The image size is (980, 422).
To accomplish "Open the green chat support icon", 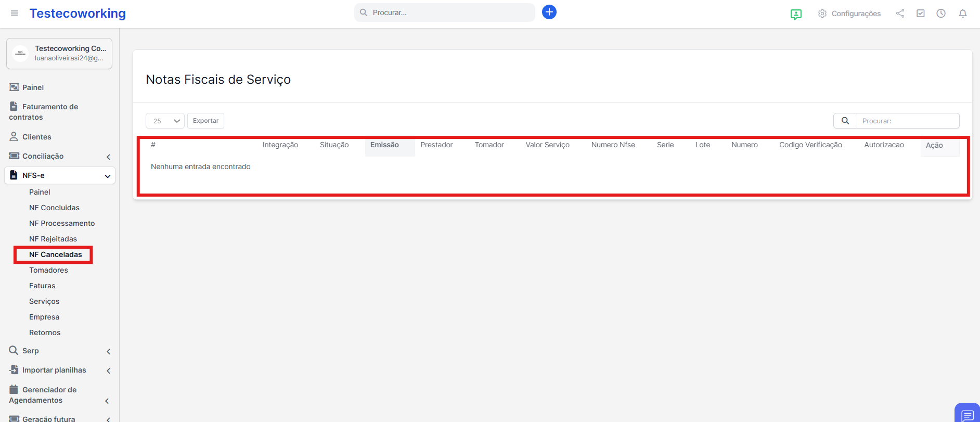I will [x=795, y=14].
